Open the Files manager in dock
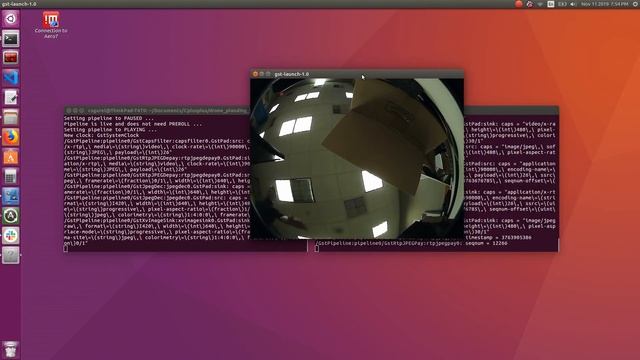 [x=11, y=117]
